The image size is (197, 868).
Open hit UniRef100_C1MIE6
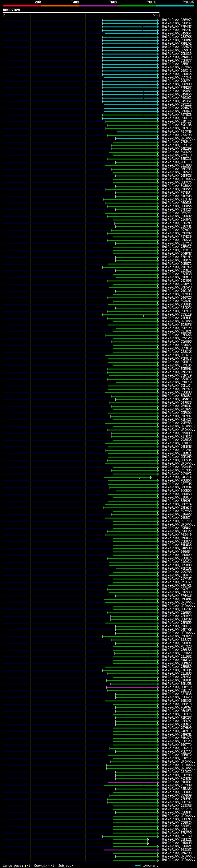click(177, 121)
